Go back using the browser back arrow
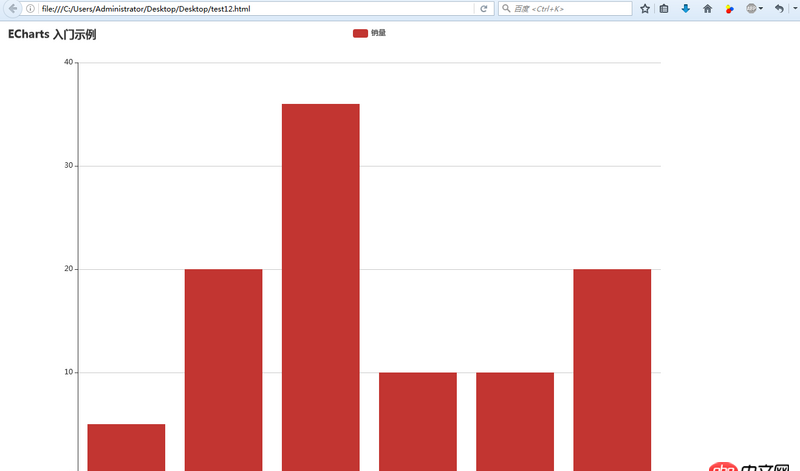Viewport: 800px width, 471px height. coord(12,9)
